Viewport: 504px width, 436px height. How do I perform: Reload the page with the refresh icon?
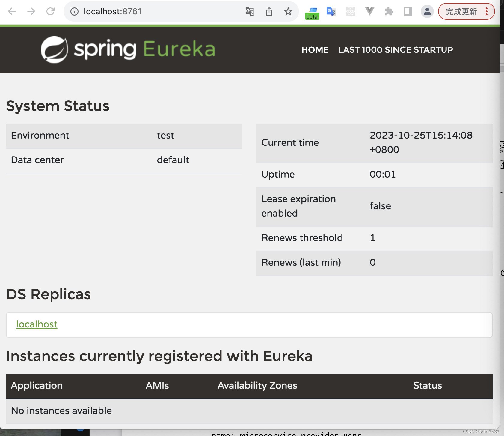click(50, 12)
